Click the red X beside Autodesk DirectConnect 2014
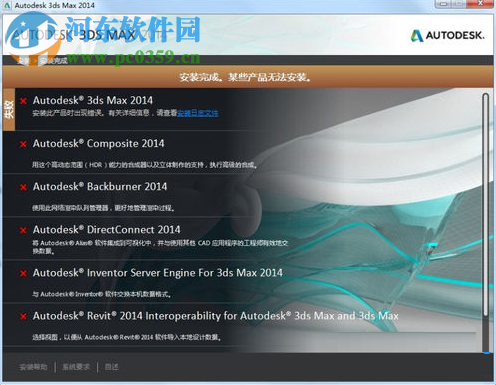This screenshot has height=385, width=496. coord(23,230)
